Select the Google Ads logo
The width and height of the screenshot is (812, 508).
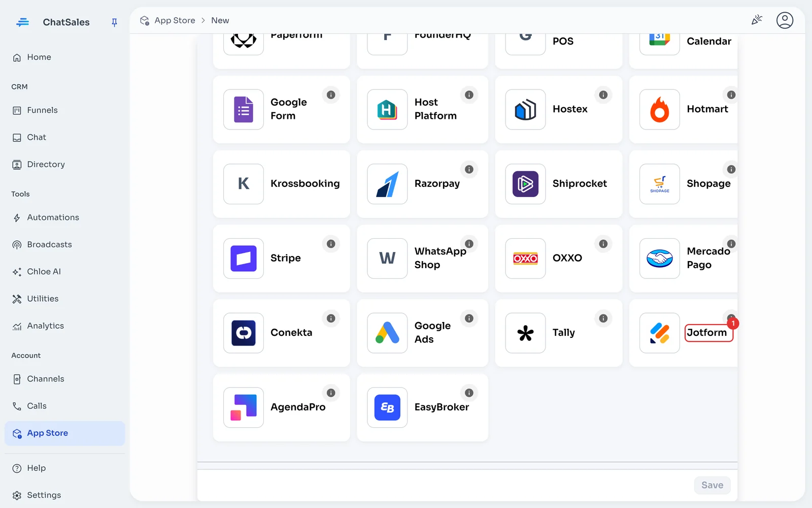click(387, 333)
